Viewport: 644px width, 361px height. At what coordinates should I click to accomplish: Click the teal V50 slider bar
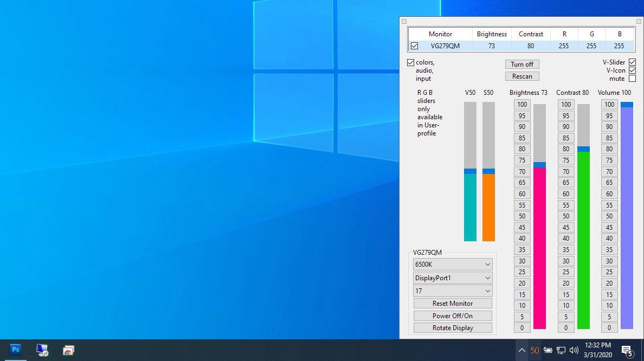pos(471,171)
